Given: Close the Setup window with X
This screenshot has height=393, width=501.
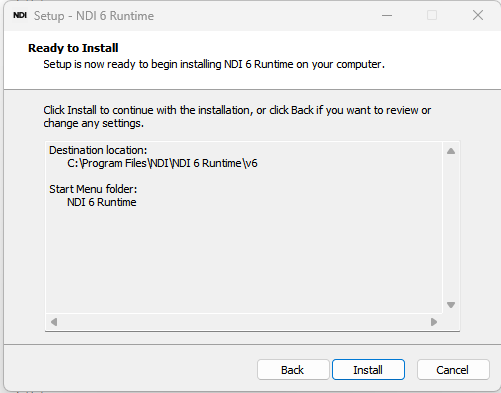Looking at the screenshot, I should pyautogui.click(x=478, y=15).
